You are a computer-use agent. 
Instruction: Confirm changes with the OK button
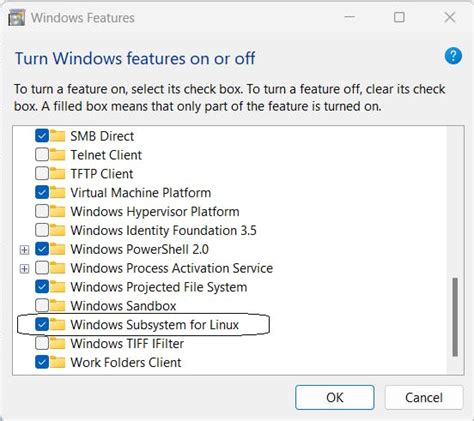click(335, 397)
